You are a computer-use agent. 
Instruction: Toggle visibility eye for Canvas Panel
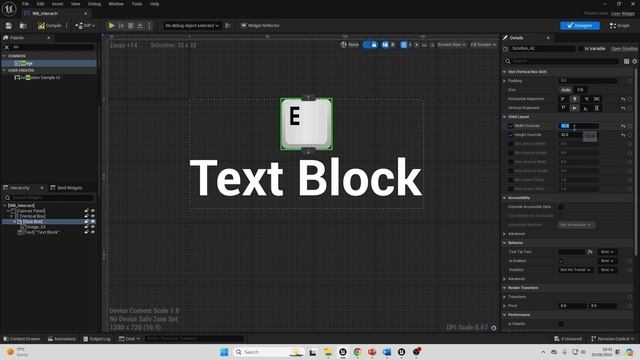93,211
